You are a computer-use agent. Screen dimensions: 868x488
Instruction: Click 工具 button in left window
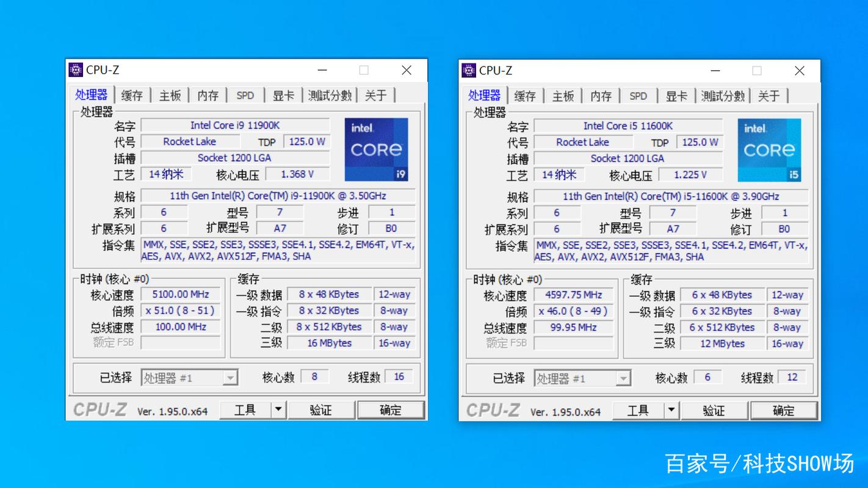[x=245, y=410]
